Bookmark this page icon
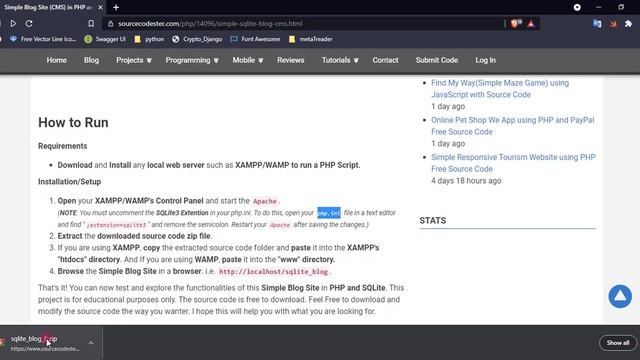This screenshot has height=360, width=640. [91, 24]
